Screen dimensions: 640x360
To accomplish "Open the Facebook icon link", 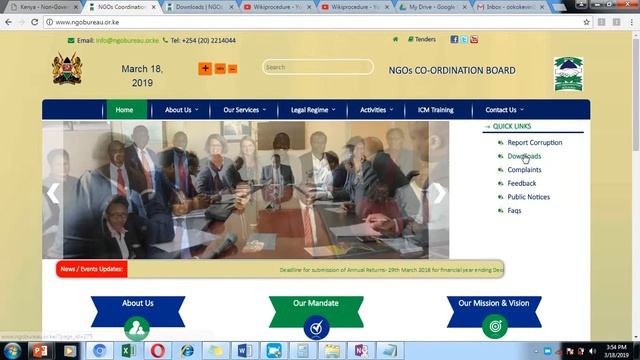I will pos(454,40).
